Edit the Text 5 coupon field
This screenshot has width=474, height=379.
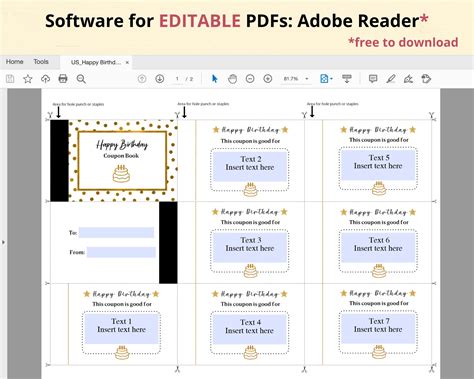coord(378,165)
